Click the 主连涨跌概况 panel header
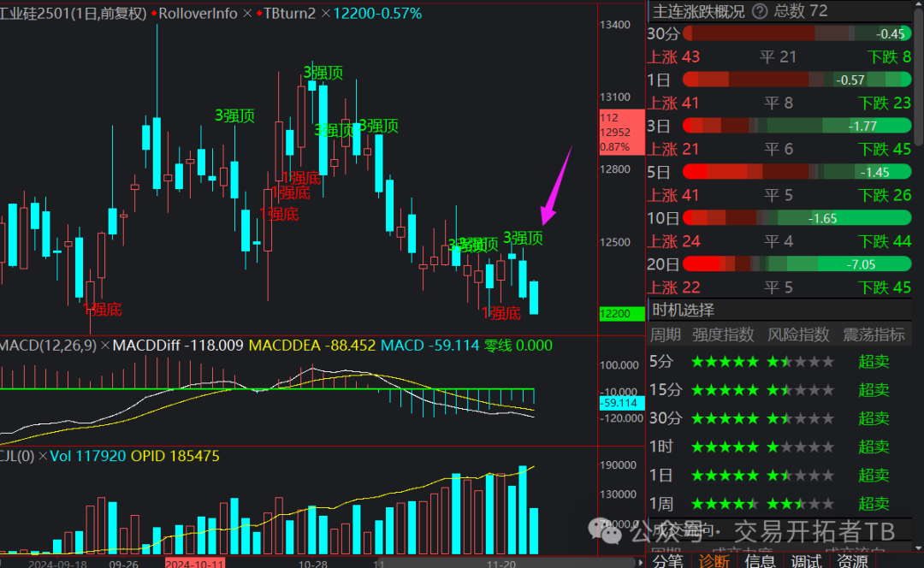The image size is (924, 568). tap(699, 11)
